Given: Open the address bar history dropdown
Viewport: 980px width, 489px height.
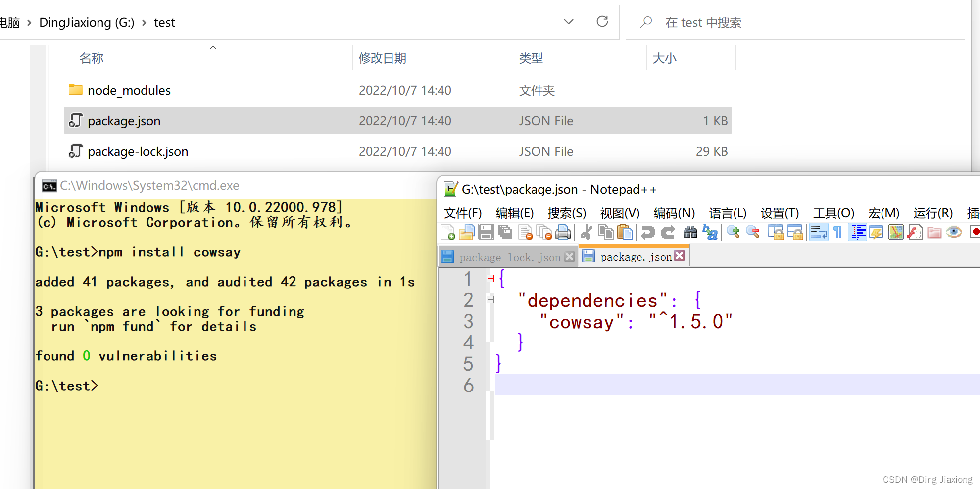Looking at the screenshot, I should [568, 22].
